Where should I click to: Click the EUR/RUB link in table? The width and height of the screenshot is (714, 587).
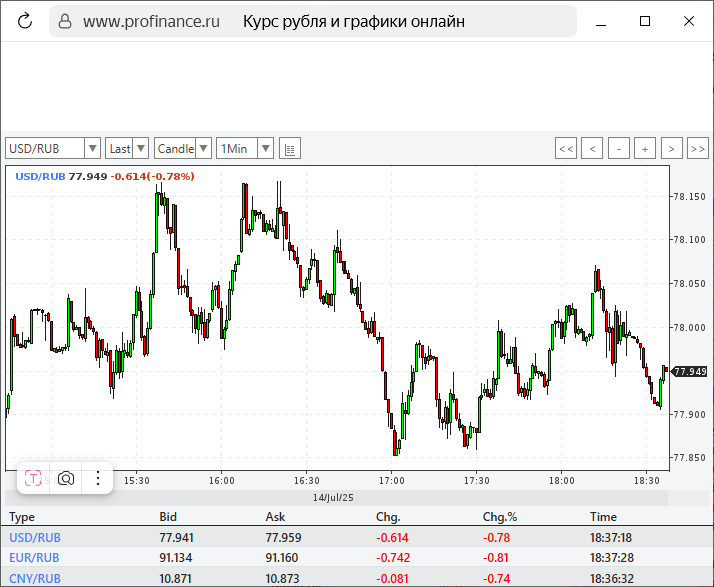click(34, 557)
